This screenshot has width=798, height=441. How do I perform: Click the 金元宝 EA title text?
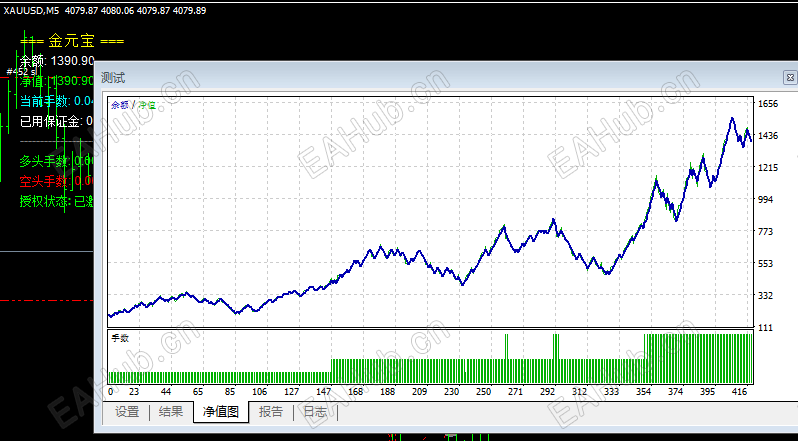pos(72,41)
